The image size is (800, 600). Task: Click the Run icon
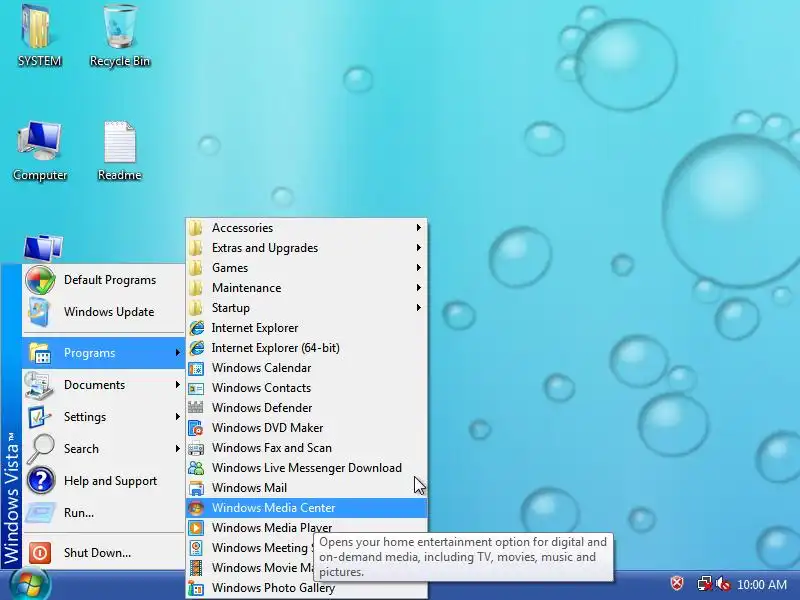(40, 513)
